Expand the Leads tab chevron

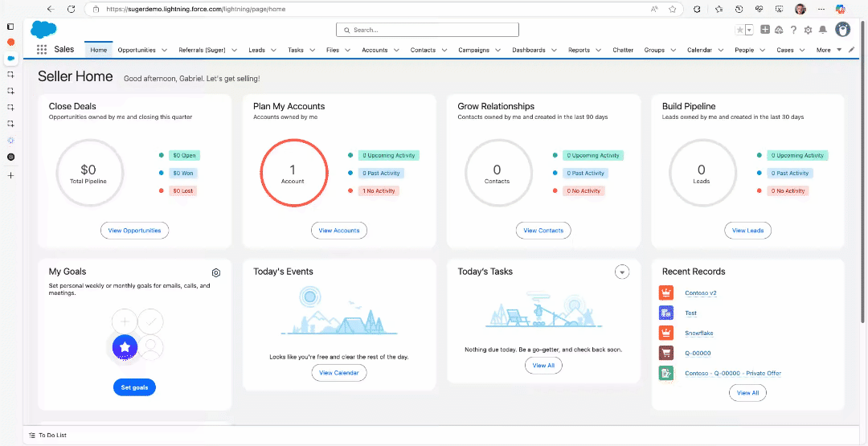[273, 50]
